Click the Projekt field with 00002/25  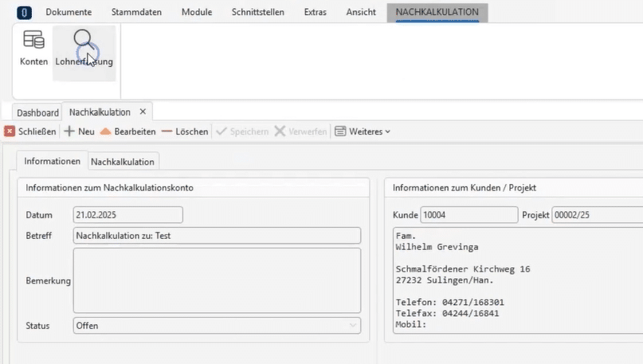pyautogui.click(x=597, y=215)
